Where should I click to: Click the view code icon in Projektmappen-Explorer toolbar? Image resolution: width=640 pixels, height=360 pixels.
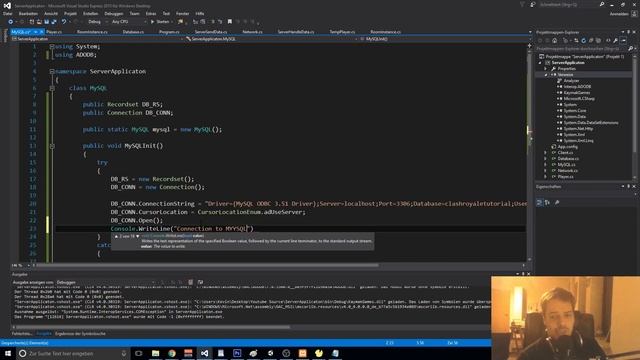point(608,40)
